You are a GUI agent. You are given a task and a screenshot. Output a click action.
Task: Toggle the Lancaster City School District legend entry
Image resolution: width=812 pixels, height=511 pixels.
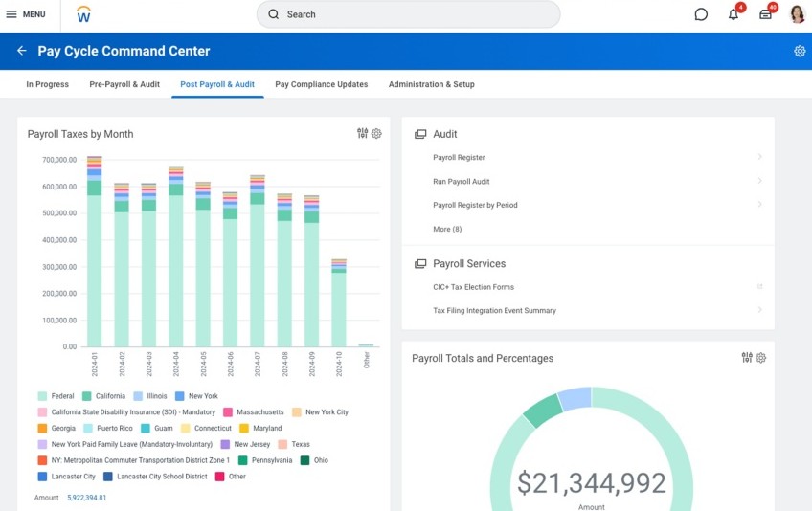155,477
